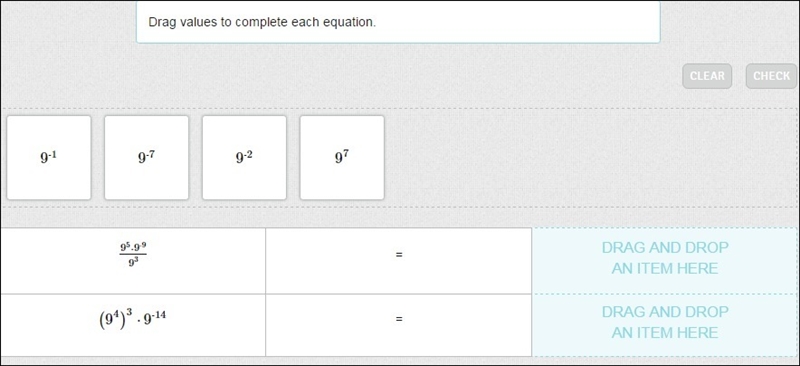The image size is (800, 366).
Task: Pick the 9 to the -2 tile
Action: pyautogui.click(x=244, y=158)
